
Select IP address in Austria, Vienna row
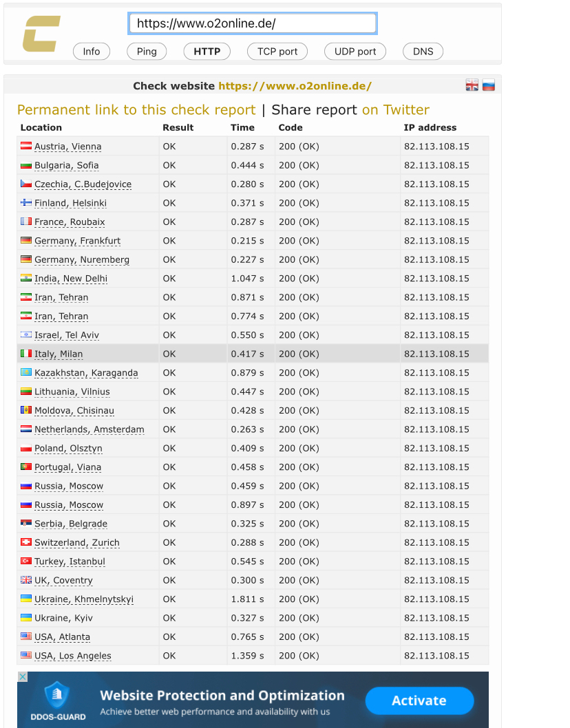[436, 147]
